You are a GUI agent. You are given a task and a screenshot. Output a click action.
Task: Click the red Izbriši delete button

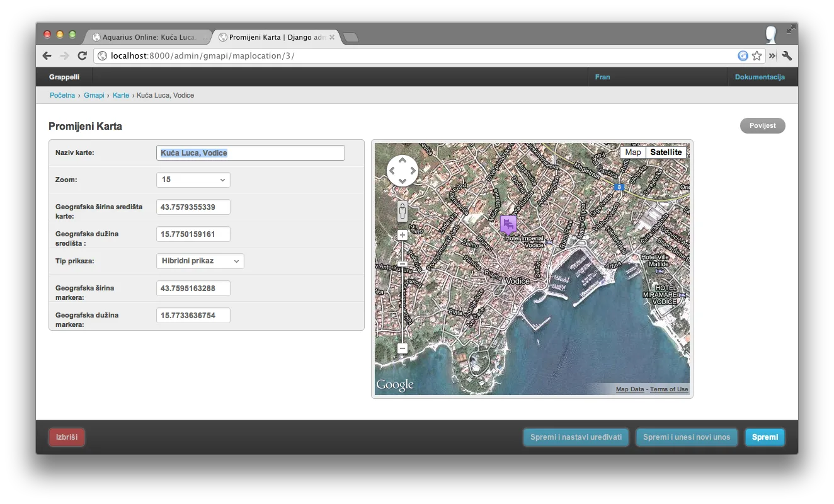pos(67,437)
